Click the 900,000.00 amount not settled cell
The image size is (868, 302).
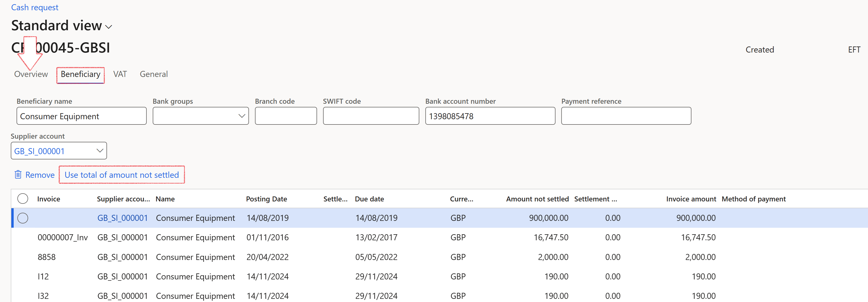548,218
